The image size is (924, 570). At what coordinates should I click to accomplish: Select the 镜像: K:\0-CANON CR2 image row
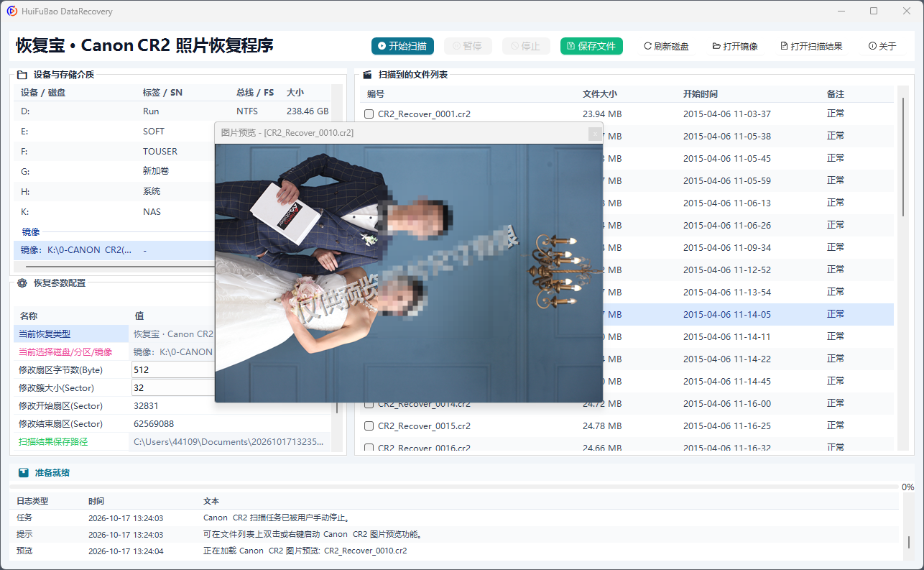click(115, 250)
